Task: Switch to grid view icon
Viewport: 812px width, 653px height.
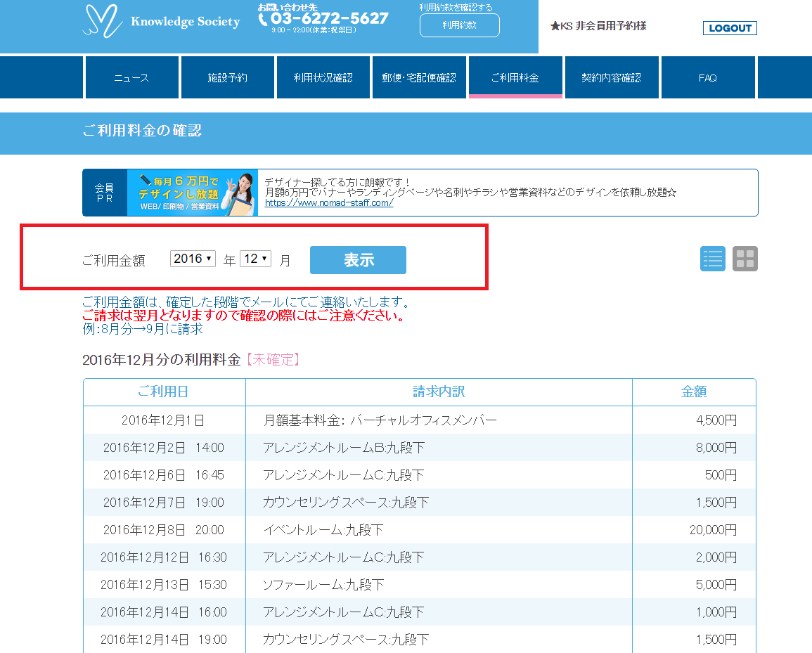Action: pos(745,259)
